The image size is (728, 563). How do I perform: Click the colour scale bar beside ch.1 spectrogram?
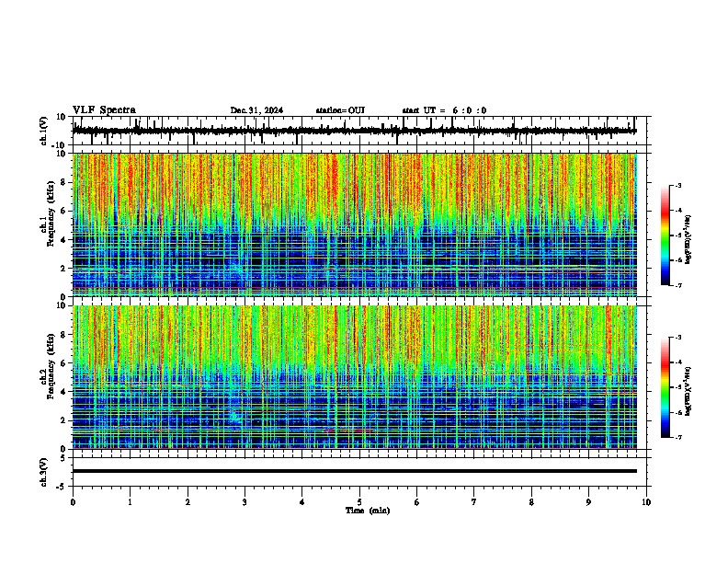point(665,236)
